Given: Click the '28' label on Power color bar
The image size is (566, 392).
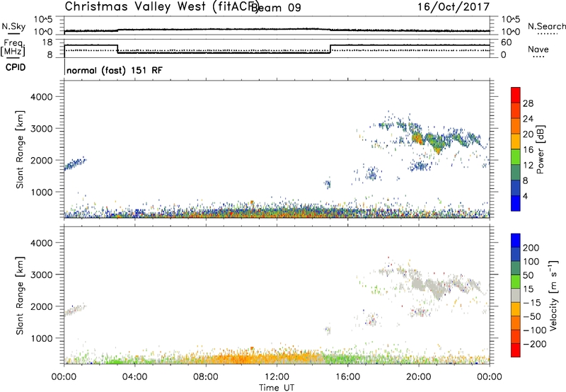Looking at the screenshot, I should point(528,103).
